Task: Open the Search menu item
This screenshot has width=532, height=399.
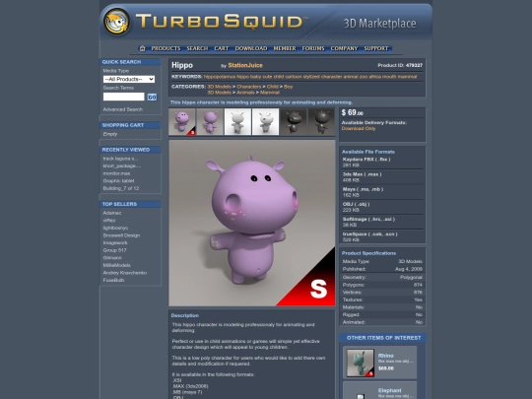Action: coord(197,48)
